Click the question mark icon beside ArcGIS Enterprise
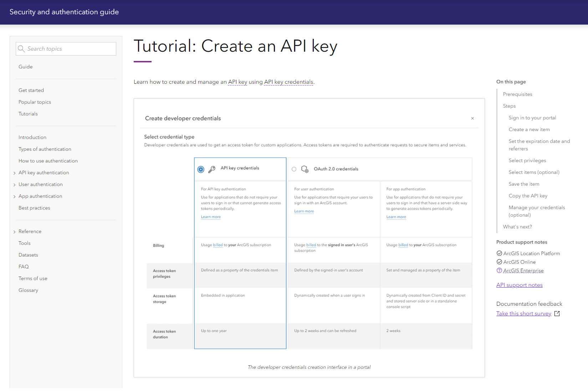The height and width of the screenshot is (392, 588). (x=499, y=270)
